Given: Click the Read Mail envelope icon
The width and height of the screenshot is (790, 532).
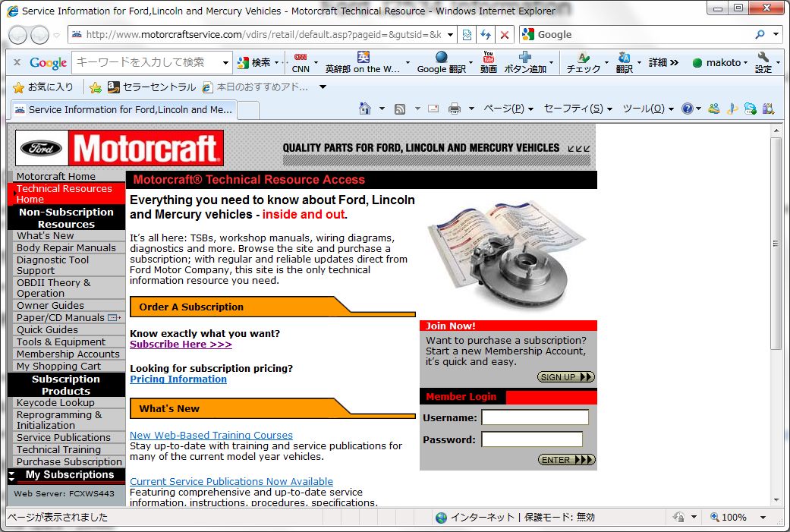Looking at the screenshot, I should coord(433,109).
